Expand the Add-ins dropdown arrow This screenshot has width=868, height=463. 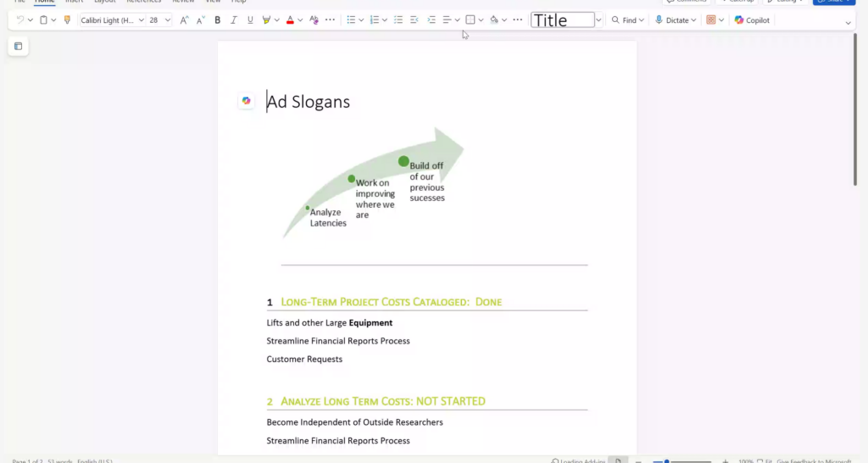(x=721, y=20)
